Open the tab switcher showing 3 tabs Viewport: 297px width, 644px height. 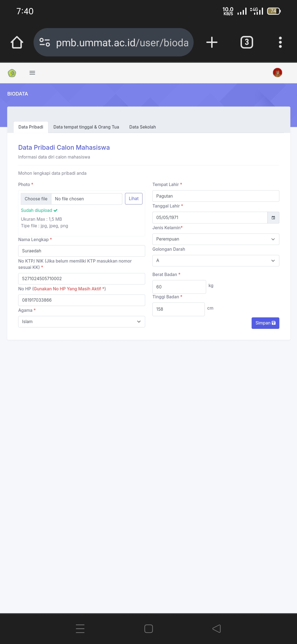[247, 42]
